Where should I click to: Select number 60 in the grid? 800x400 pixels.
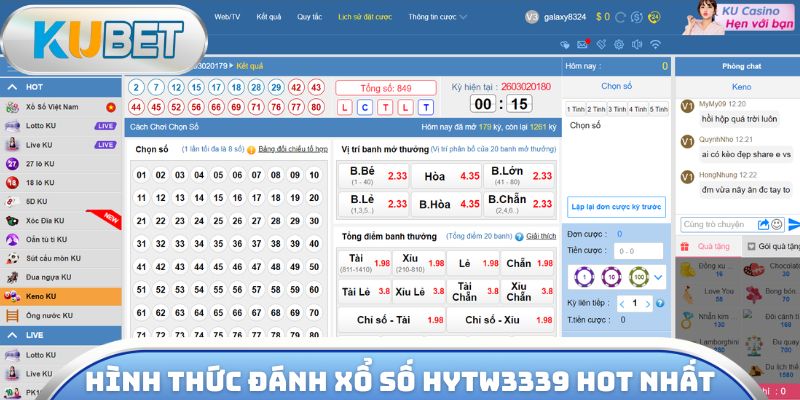pos(314,290)
